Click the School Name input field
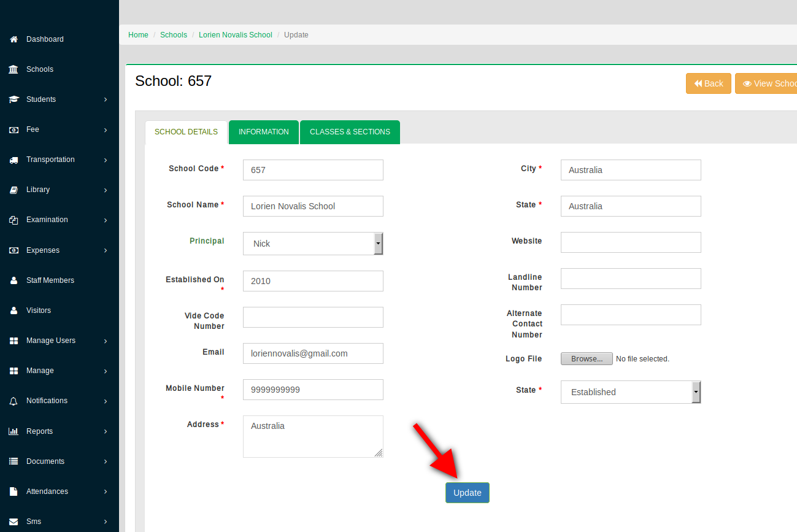This screenshot has height=532, width=797. coord(313,206)
